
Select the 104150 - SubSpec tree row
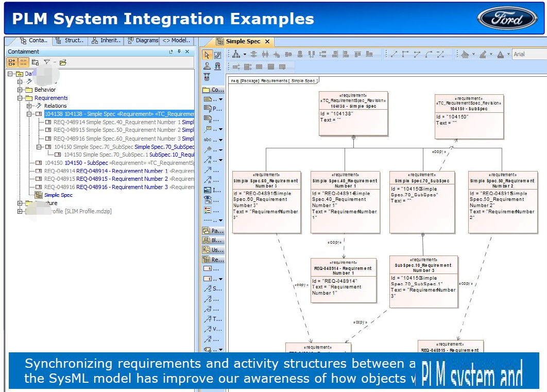[x=115, y=163]
